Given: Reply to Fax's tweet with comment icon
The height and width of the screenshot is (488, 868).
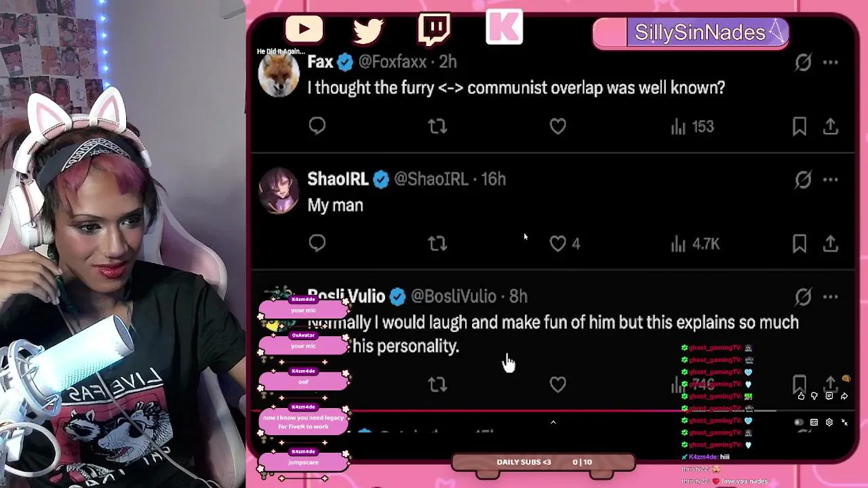Looking at the screenshot, I should coord(317,126).
